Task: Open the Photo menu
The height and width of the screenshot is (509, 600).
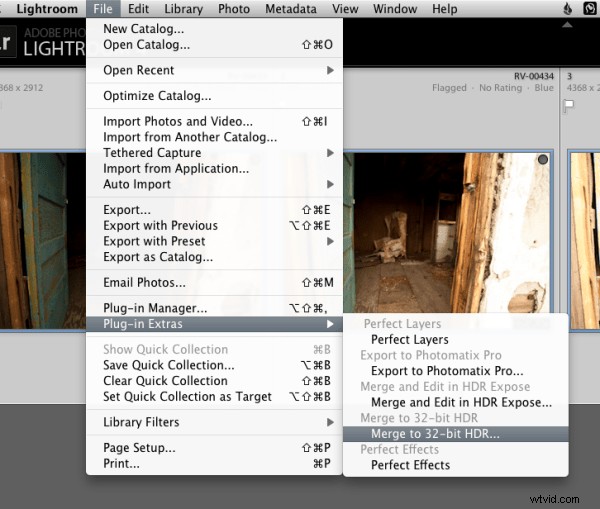Action: point(234,8)
